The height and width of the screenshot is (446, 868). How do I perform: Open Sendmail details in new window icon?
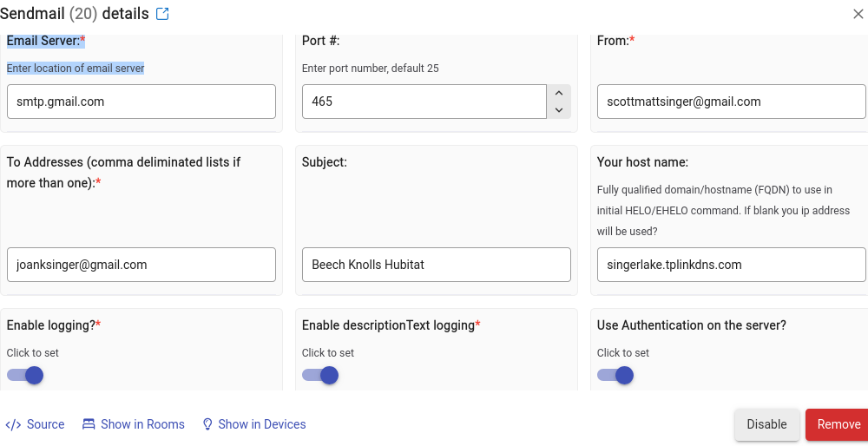pyautogui.click(x=162, y=14)
